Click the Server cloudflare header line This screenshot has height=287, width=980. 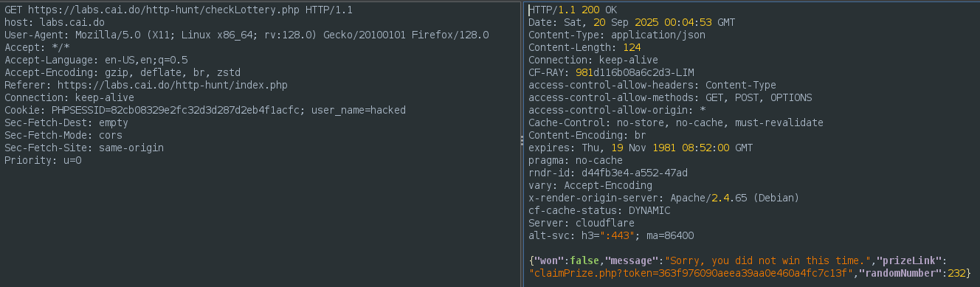click(576, 224)
